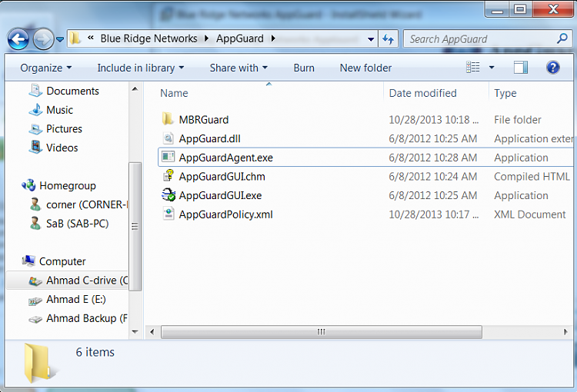The image size is (577, 392).
Task: Go back with the blue Back arrow
Action: pos(18,38)
